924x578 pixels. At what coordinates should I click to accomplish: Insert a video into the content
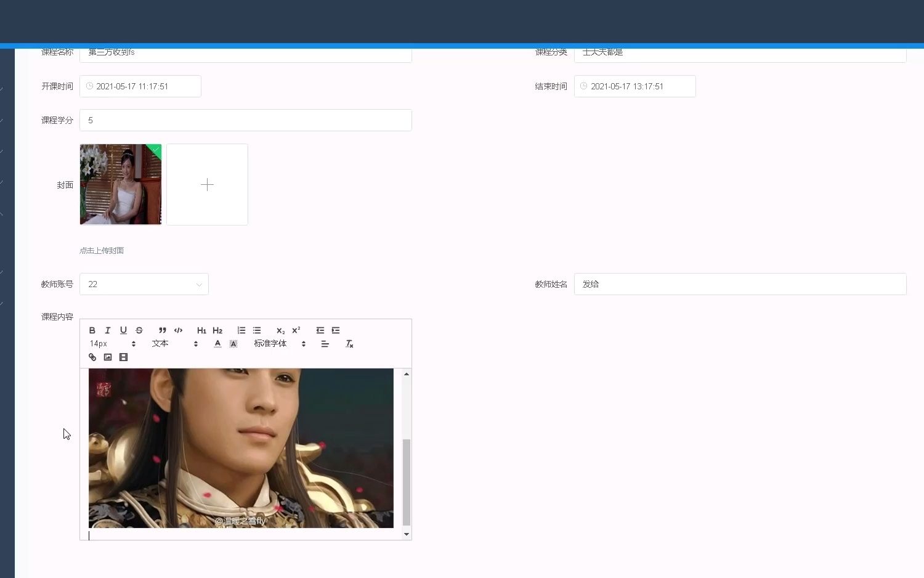[123, 357]
